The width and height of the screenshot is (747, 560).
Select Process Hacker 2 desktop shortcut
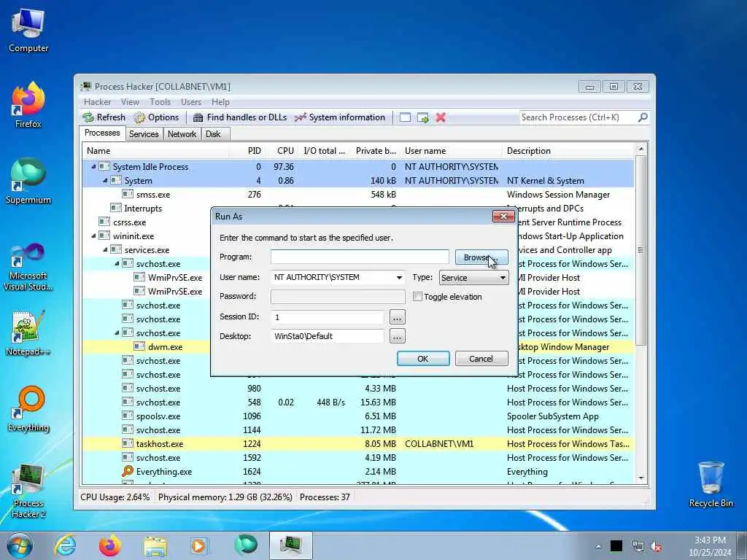tap(28, 491)
